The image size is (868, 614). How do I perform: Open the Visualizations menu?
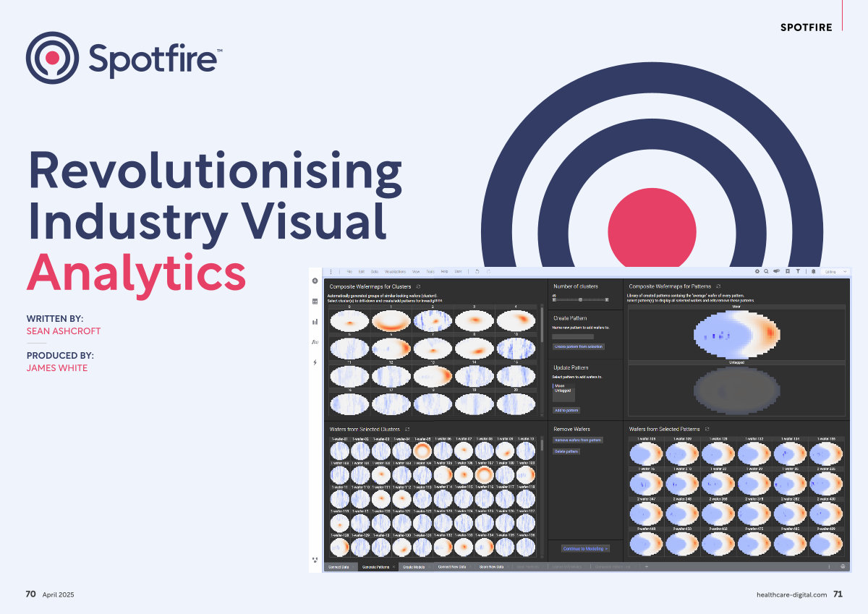[x=396, y=271]
